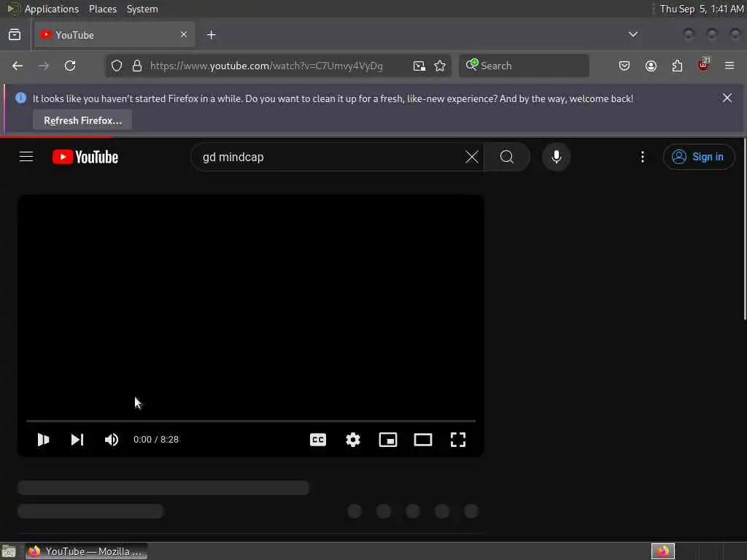Open the picture-in-picture address bar icon
Screen dimensions: 747x560
coord(419,66)
